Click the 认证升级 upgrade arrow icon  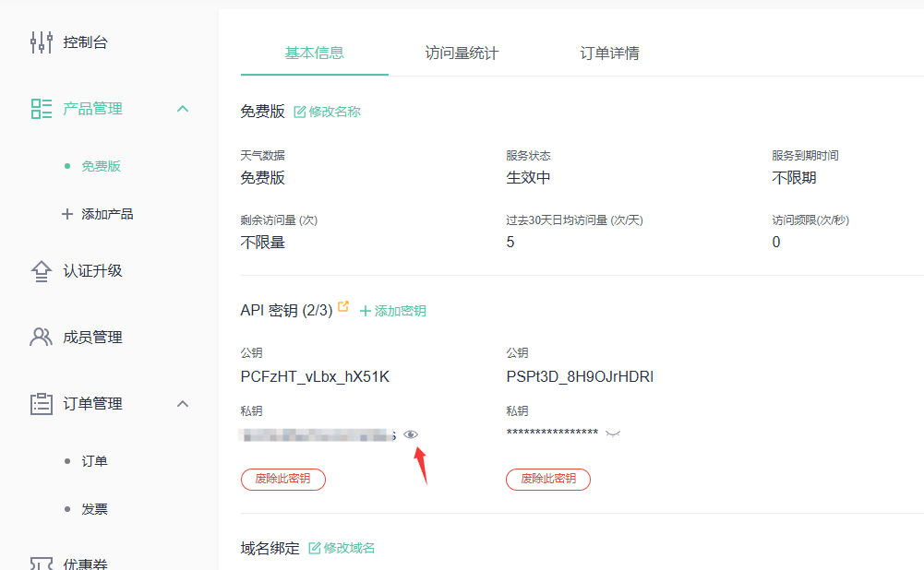(42, 271)
